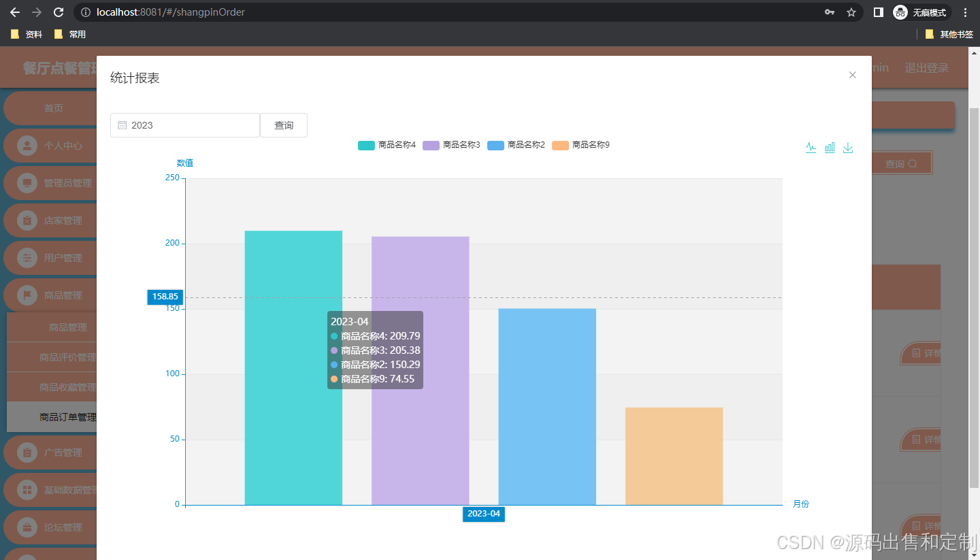Click the 管理员管理 sidebar icon
This screenshot has width=980, height=560.
point(27,183)
